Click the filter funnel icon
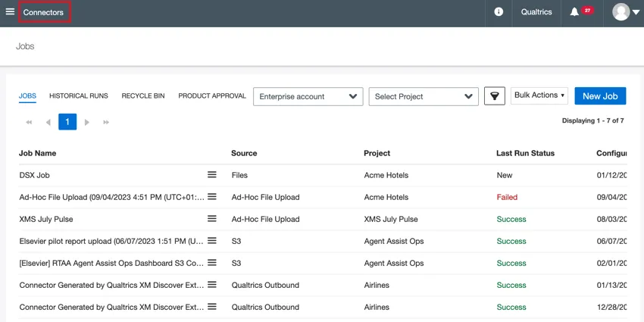The image size is (644, 322). pos(495,96)
